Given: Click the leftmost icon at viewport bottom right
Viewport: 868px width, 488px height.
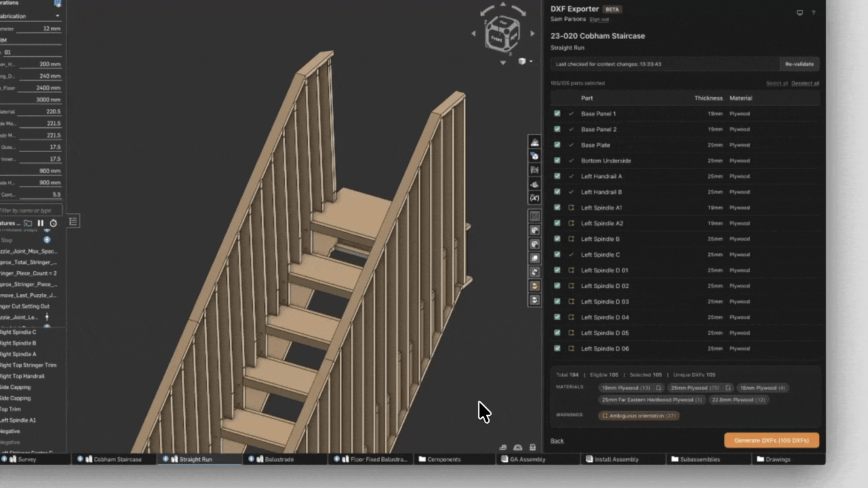Looking at the screenshot, I should click(503, 447).
